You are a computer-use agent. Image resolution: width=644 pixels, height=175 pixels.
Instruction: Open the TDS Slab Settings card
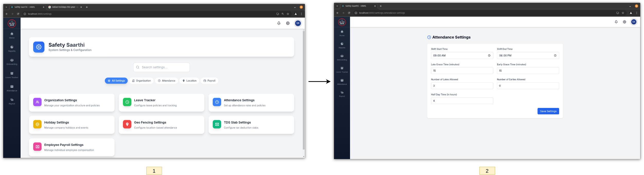pos(251,125)
